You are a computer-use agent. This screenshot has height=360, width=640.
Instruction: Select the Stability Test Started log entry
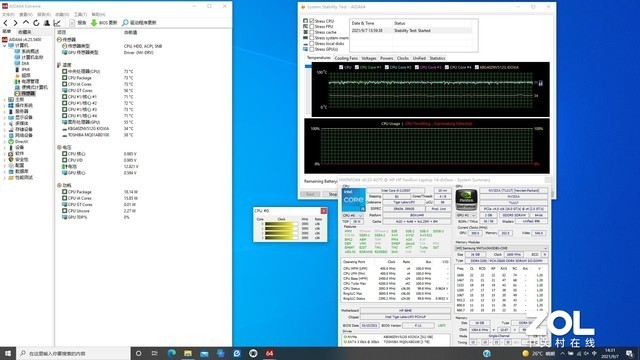point(411,31)
